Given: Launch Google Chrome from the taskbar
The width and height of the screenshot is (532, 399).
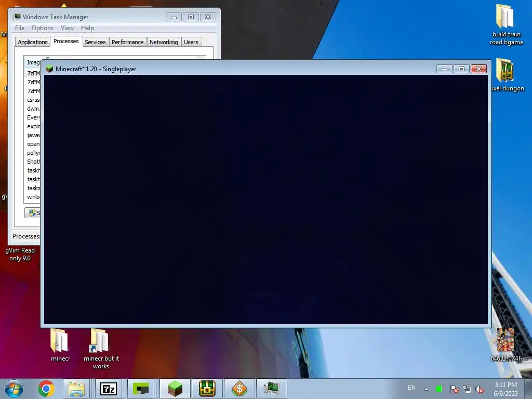Looking at the screenshot, I should coord(46,389).
